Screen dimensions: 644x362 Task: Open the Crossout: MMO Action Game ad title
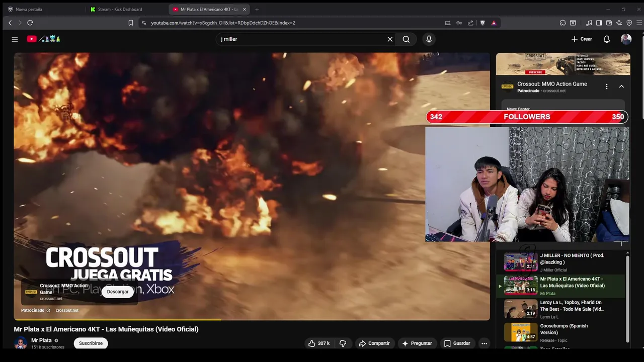click(x=552, y=84)
